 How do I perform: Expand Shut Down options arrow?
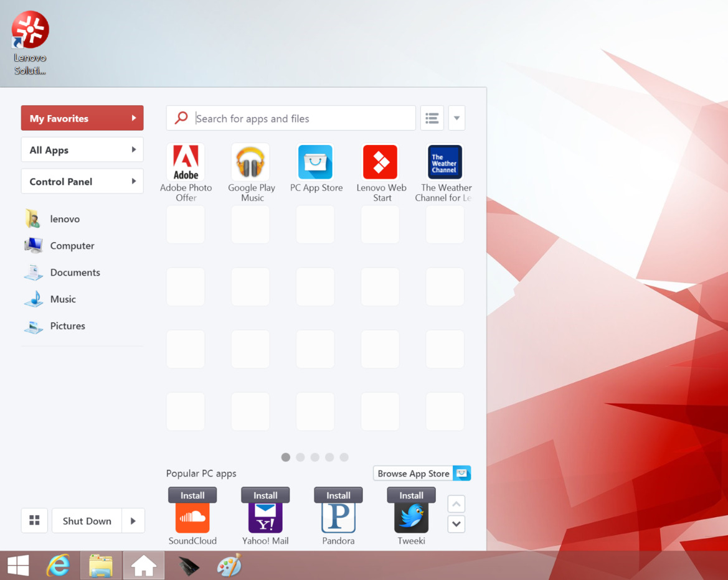[x=133, y=521]
